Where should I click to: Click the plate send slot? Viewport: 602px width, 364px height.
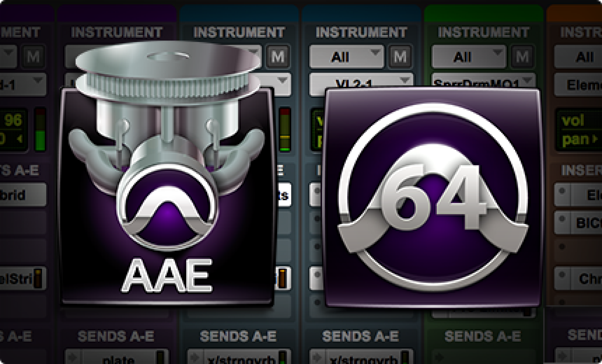pos(117,356)
